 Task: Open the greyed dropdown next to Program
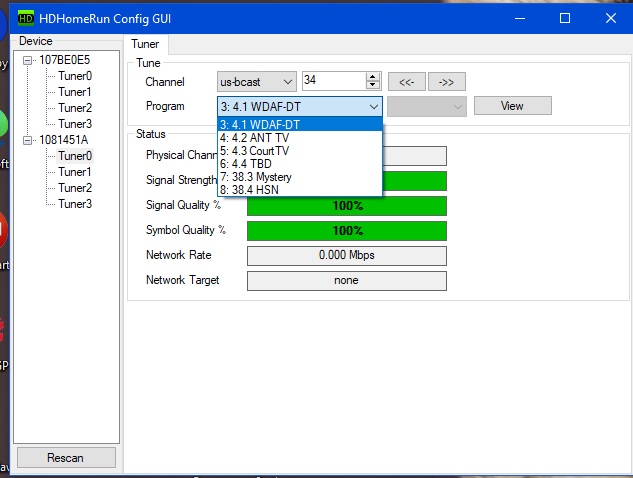point(427,107)
